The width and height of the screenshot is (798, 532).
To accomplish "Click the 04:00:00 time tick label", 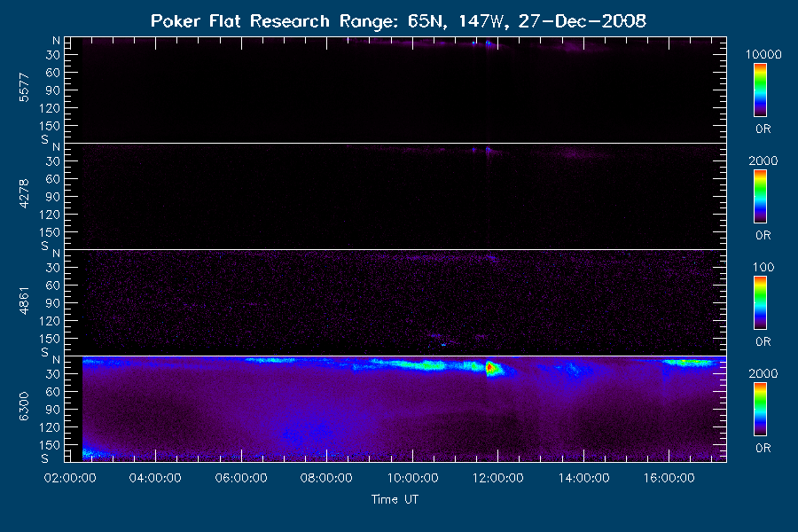I will click(x=155, y=478).
